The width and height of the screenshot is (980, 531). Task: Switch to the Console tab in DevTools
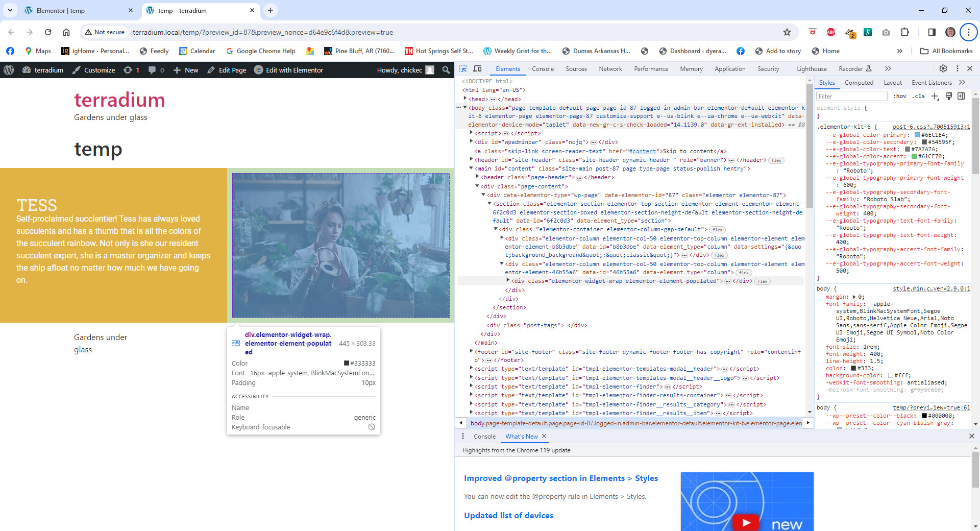[543, 69]
